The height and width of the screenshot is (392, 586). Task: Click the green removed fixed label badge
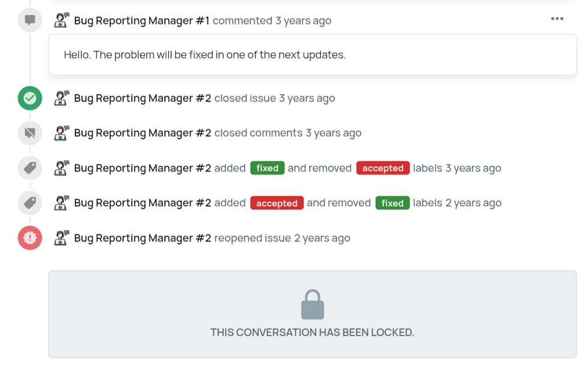pyautogui.click(x=392, y=203)
